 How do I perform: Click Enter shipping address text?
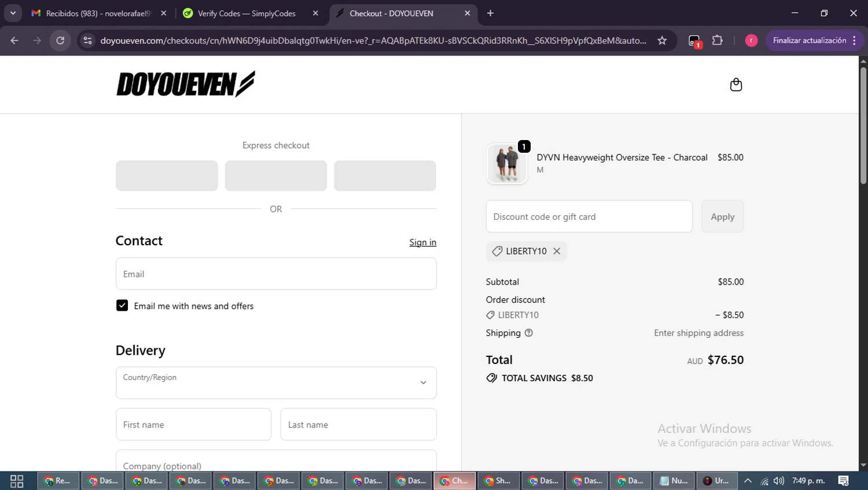click(x=699, y=333)
